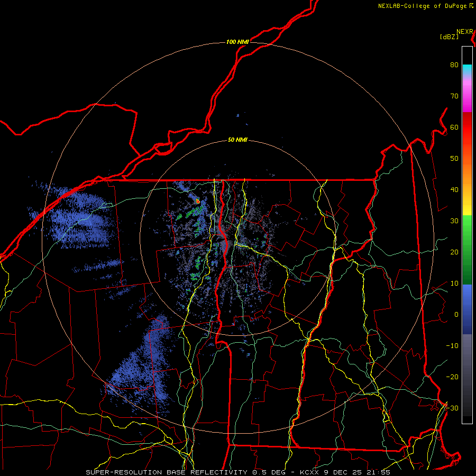Click the 20 dBZ scale label
476x476 pixels.
pos(454,252)
